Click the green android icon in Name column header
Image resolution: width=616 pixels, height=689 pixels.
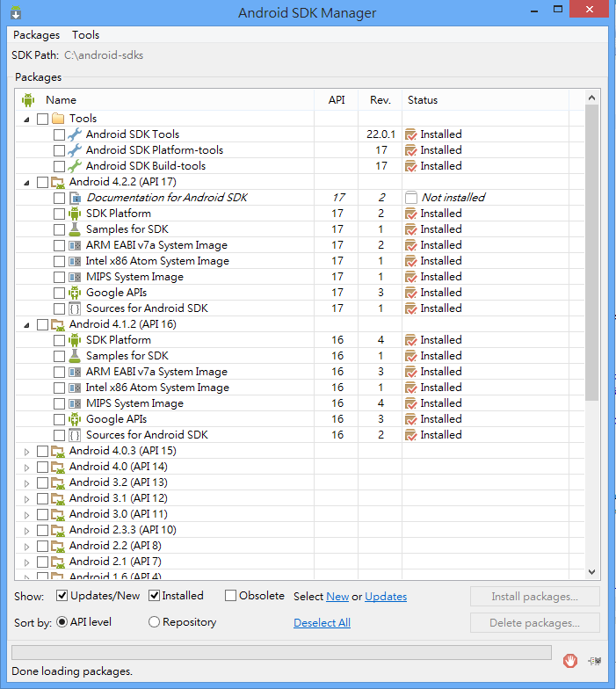tap(28, 100)
